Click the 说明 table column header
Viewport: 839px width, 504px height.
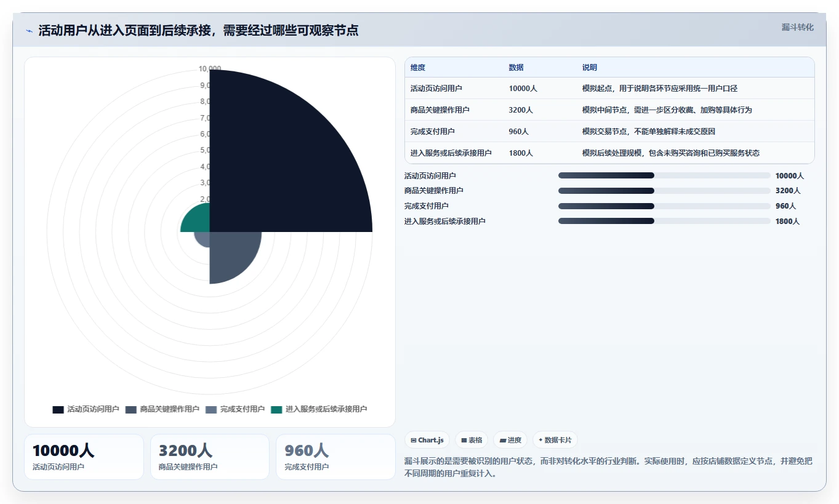[590, 68]
